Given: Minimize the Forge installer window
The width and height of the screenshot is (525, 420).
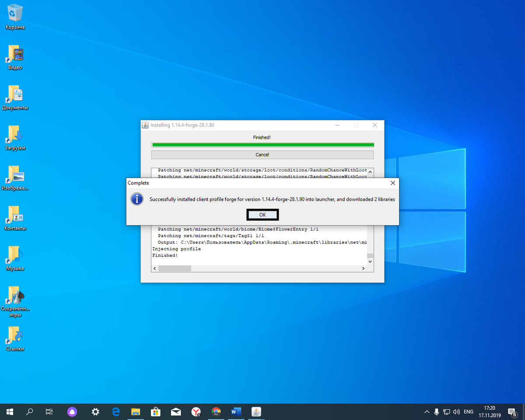Looking at the screenshot, I should click(337, 125).
